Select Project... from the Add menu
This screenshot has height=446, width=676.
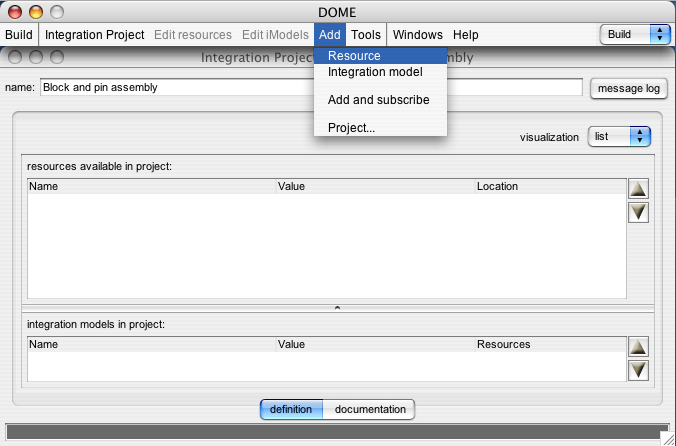pos(380,128)
